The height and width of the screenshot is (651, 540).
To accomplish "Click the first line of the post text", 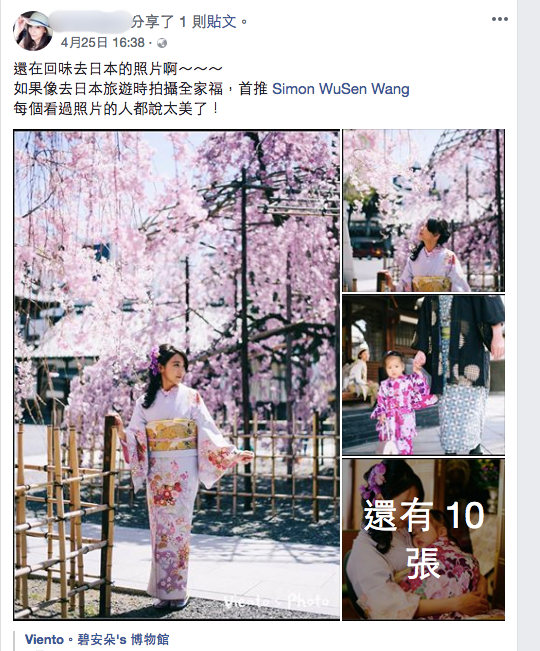I will [118, 69].
